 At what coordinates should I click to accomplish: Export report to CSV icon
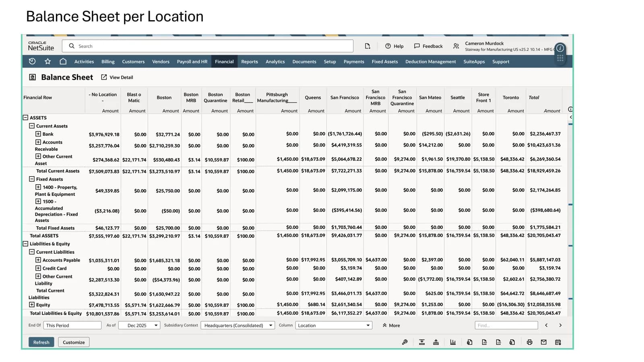498,342
